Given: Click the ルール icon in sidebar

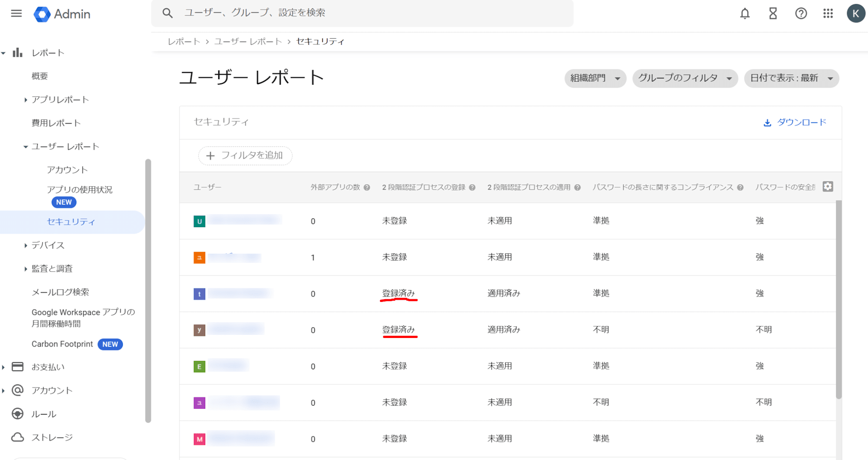Looking at the screenshot, I should pyautogui.click(x=17, y=414).
